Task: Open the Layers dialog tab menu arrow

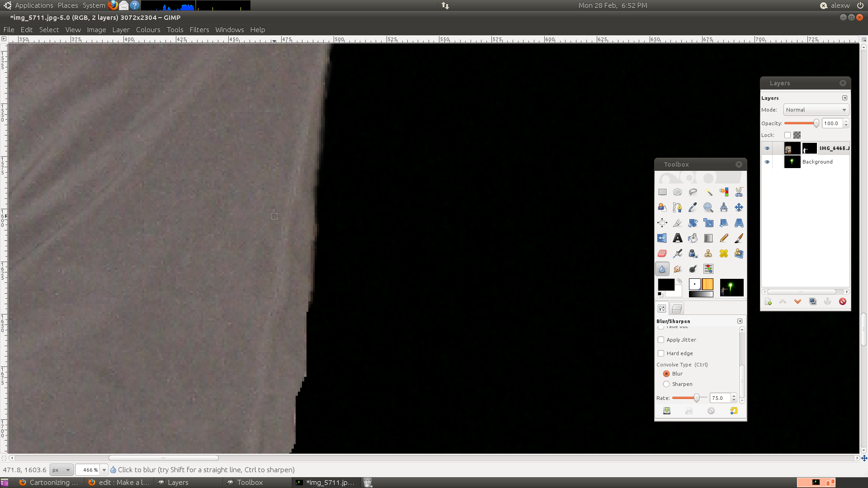Action: (844, 98)
